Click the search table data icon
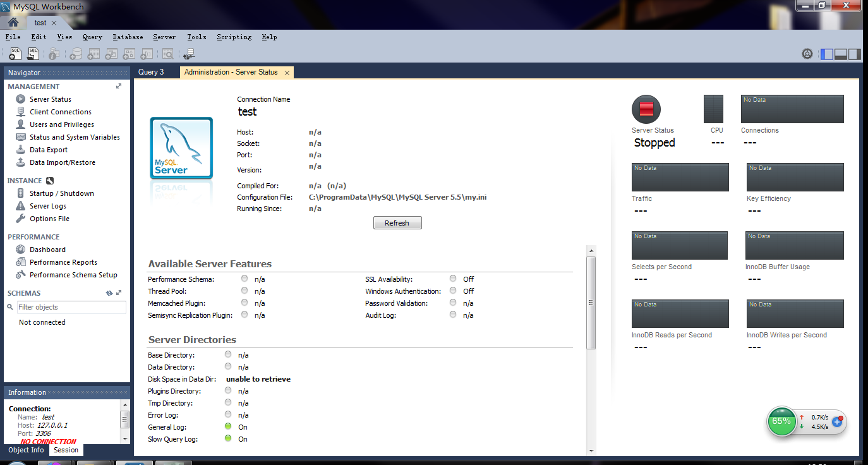The height and width of the screenshot is (465, 868). (168, 54)
